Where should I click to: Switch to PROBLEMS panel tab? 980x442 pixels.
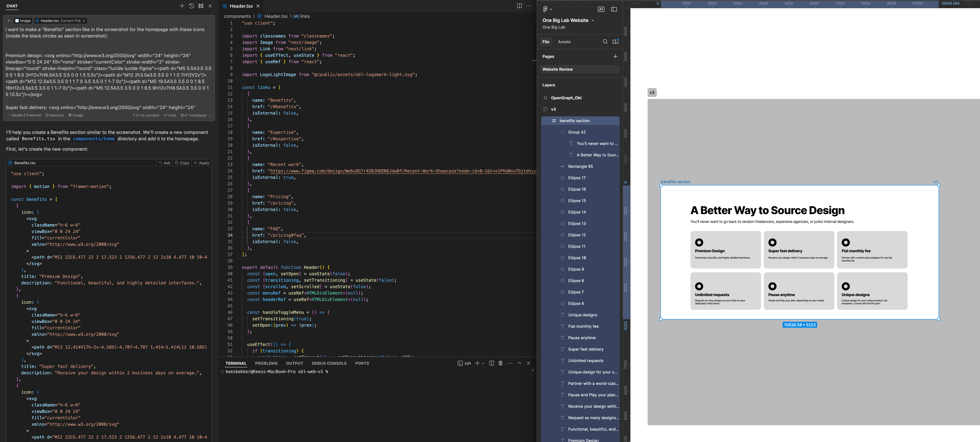(266, 363)
